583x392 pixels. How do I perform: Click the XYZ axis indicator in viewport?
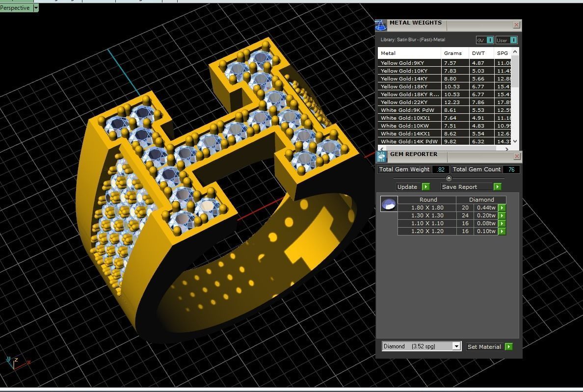click(17, 364)
